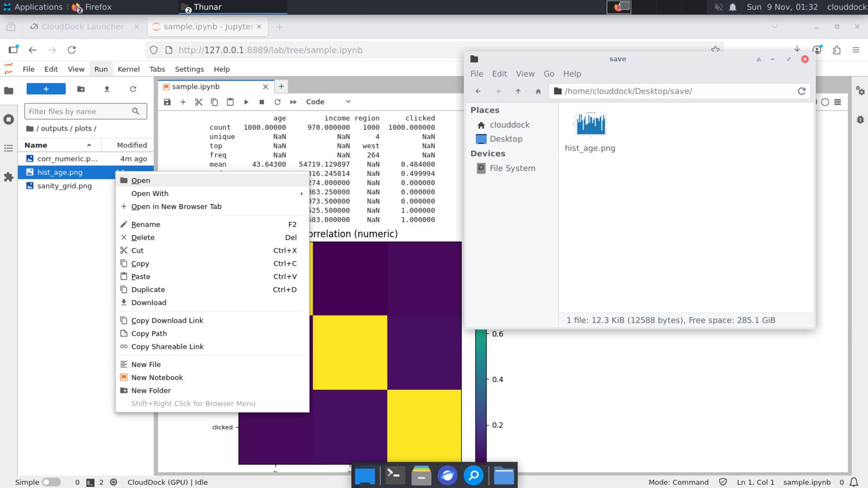Open the Extension Manager puzzle icon

click(x=9, y=177)
